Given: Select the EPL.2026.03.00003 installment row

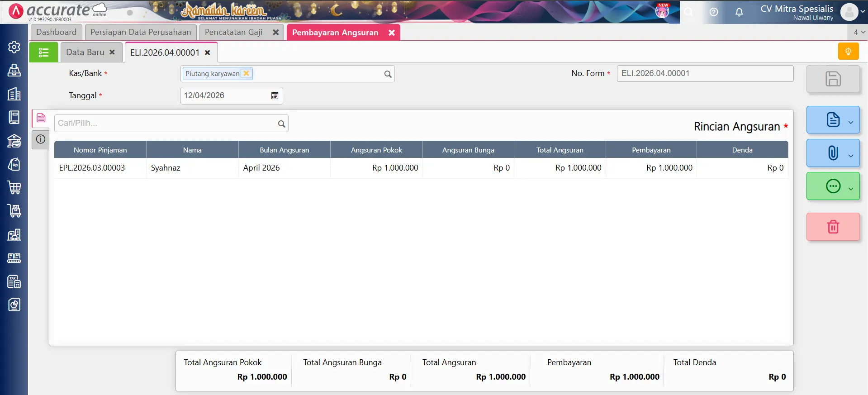Looking at the screenshot, I should click(x=92, y=168).
